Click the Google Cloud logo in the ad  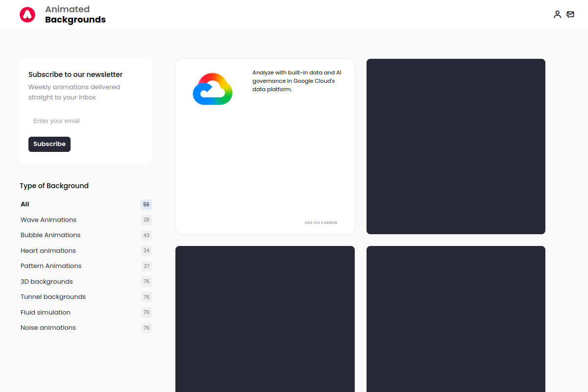(213, 89)
